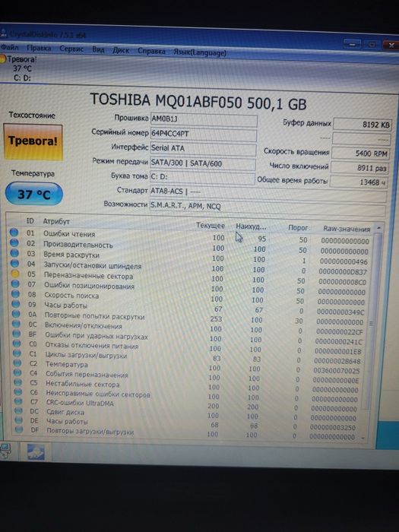399x532 pixels.
Task: Click status icon for Запуски/остановки шпинделя
Action: 15,263
